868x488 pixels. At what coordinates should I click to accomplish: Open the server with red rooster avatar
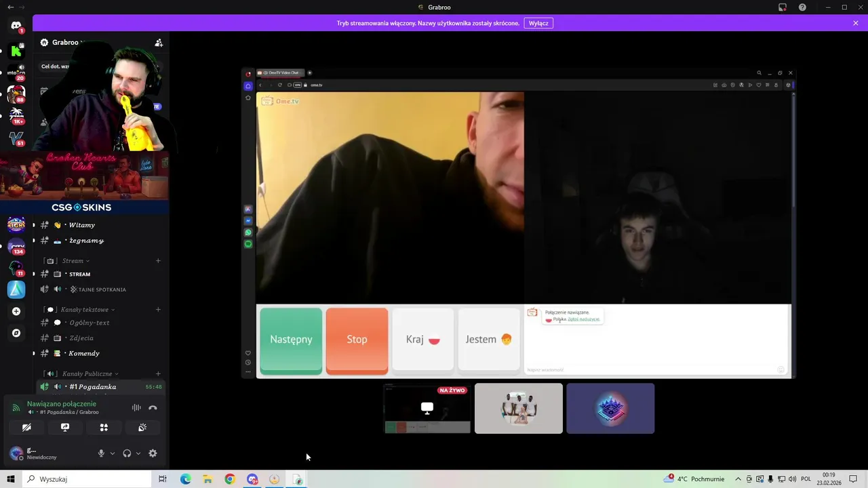(16, 94)
